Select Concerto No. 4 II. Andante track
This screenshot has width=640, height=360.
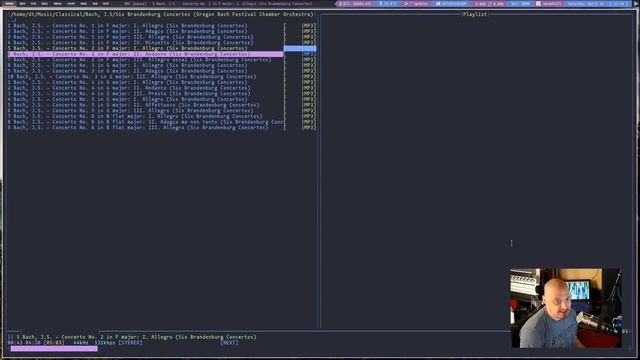[x=129, y=88]
